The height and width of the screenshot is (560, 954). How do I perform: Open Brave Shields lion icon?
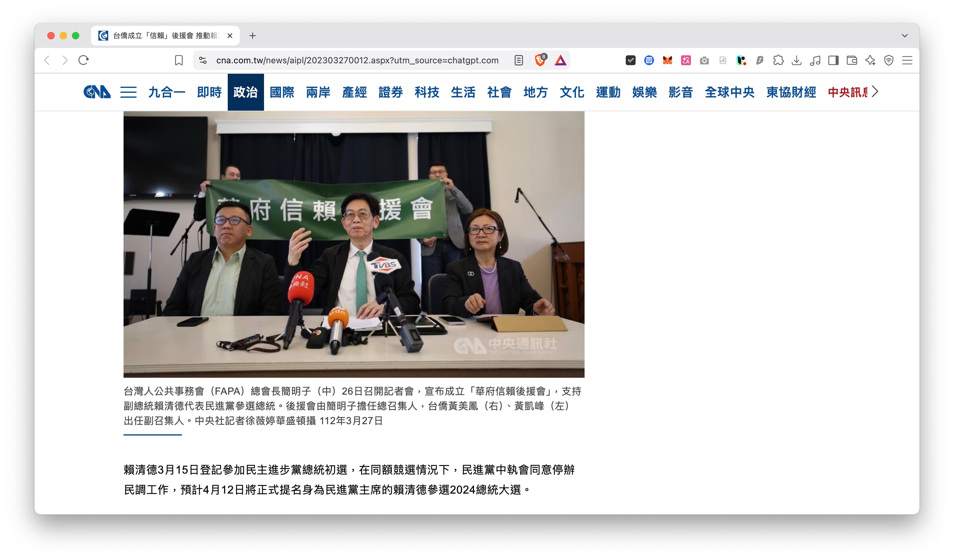pos(540,60)
